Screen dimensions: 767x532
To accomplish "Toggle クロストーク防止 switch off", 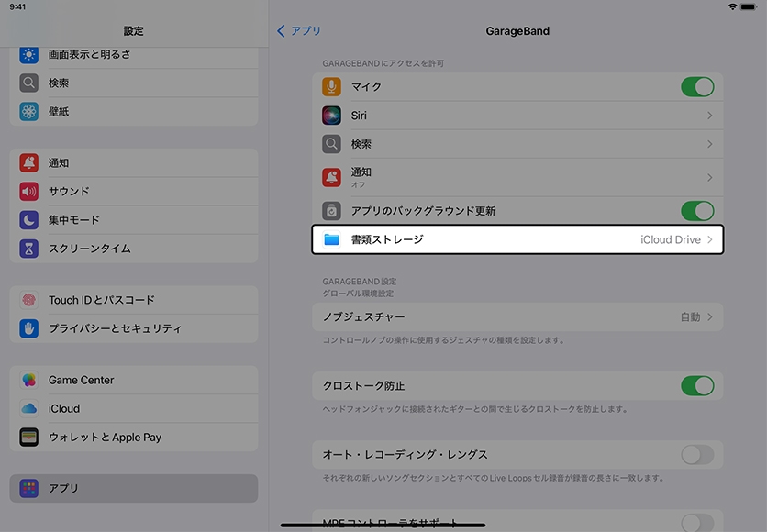I will click(x=696, y=385).
